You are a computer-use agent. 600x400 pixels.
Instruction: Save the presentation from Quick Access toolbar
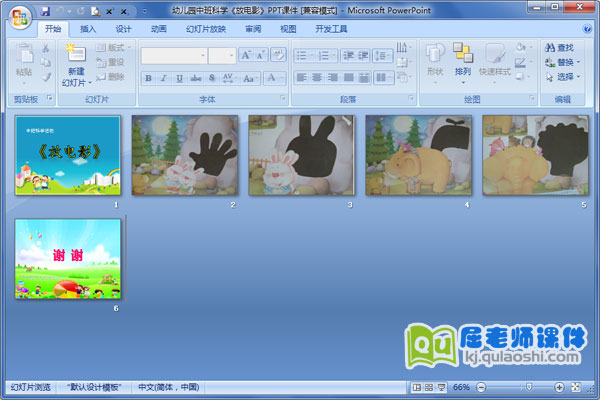click(45, 11)
